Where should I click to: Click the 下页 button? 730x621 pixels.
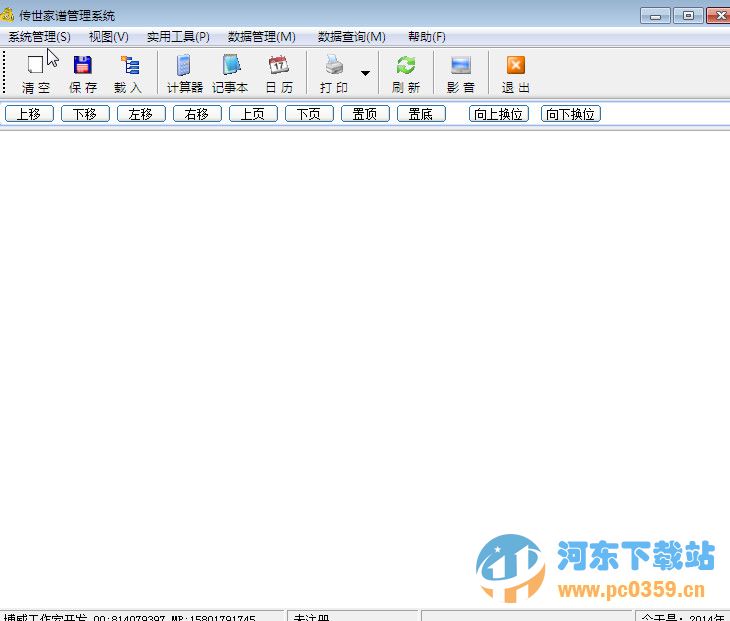[309, 114]
